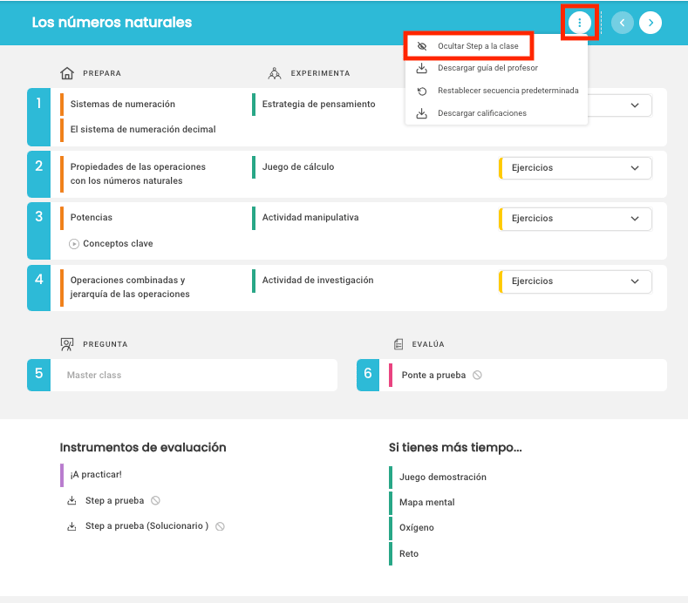
Task: Toggle blocked icon beside Step a prueba (Solucionario)
Action: tap(220, 526)
